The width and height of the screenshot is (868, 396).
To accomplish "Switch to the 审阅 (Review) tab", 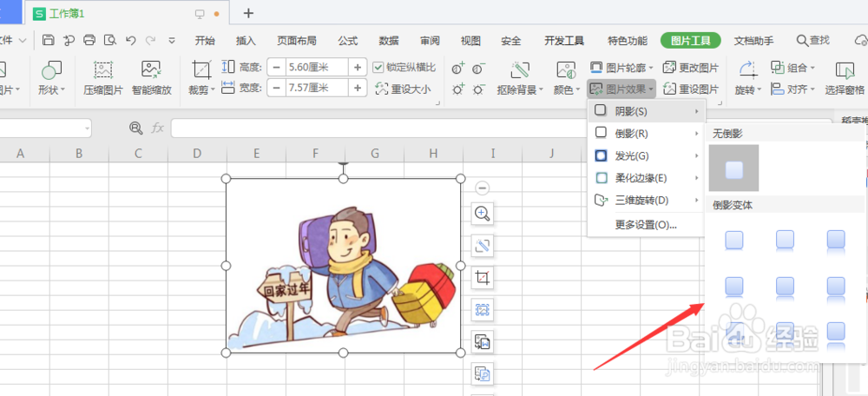I will point(430,41).
